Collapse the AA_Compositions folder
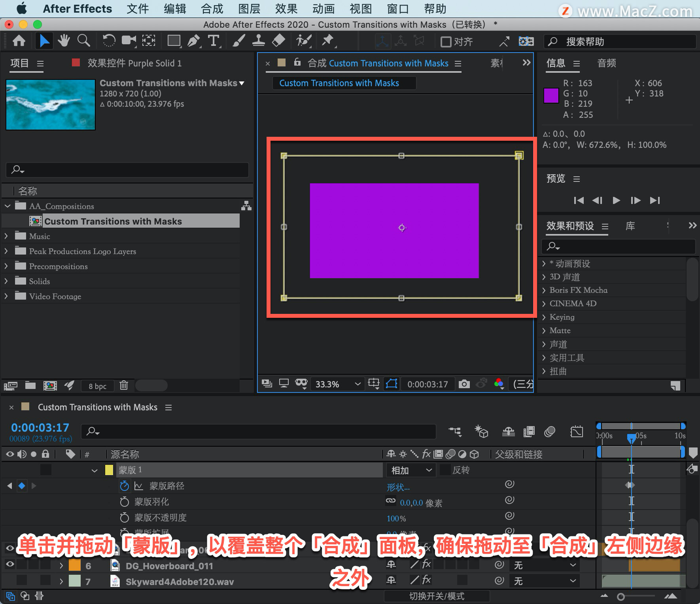 coord(8,206)
